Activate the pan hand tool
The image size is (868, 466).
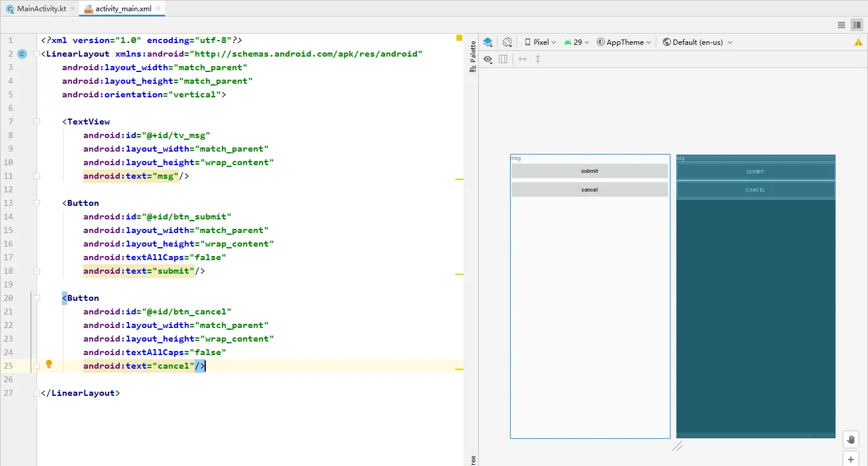click(850, 439)
